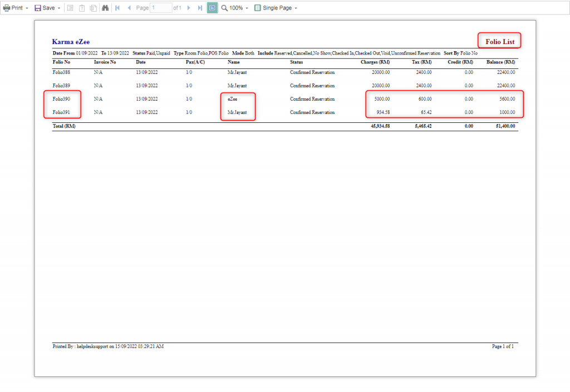
Task: Click the name eZee in the Folio390 row
Action: pos(232,99)
